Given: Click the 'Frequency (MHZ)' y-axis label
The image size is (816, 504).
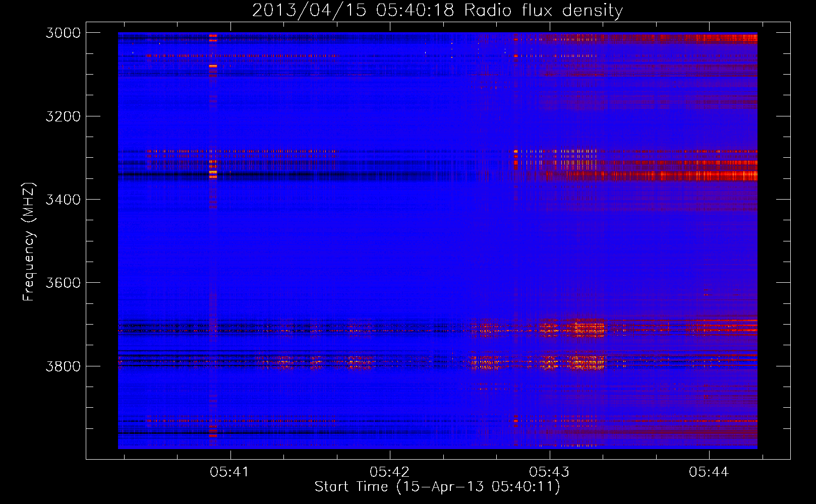Looking at the screenshot, I should (29, 242).
